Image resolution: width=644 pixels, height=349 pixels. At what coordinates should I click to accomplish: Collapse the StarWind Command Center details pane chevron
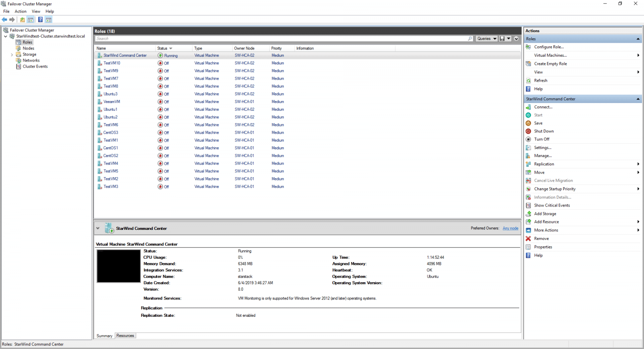tap(98, 228)
